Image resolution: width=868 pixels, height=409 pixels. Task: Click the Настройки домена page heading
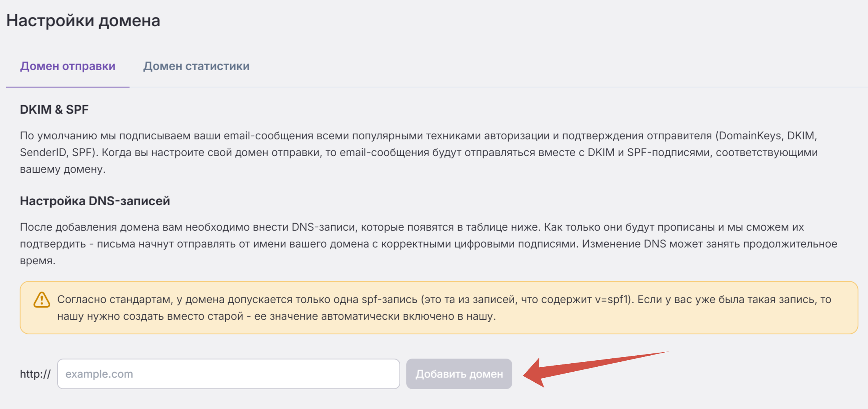pyautogui.click(x=83, y=21)
